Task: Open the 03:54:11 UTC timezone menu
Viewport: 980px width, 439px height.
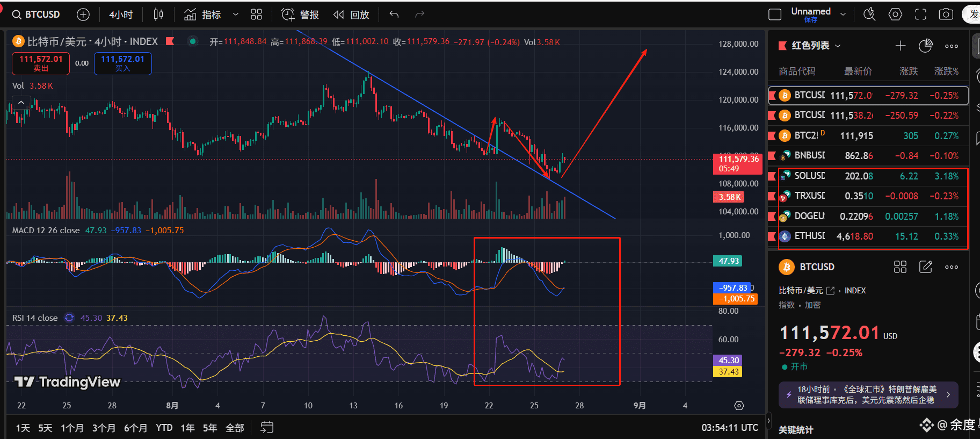Action: click(x=730, y=428)
